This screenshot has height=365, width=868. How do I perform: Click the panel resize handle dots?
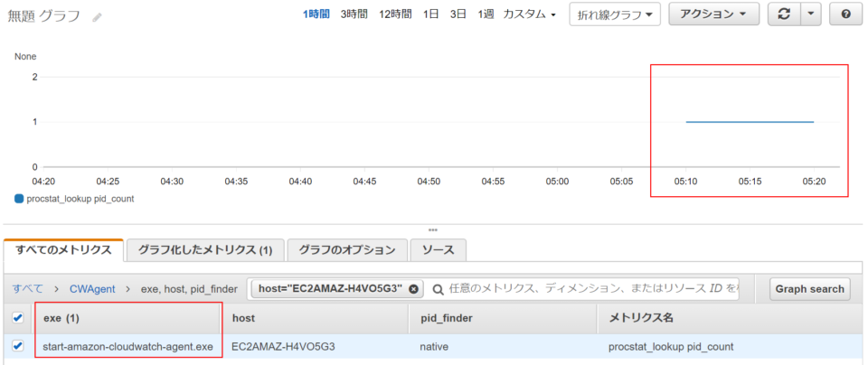pos(433,229)
